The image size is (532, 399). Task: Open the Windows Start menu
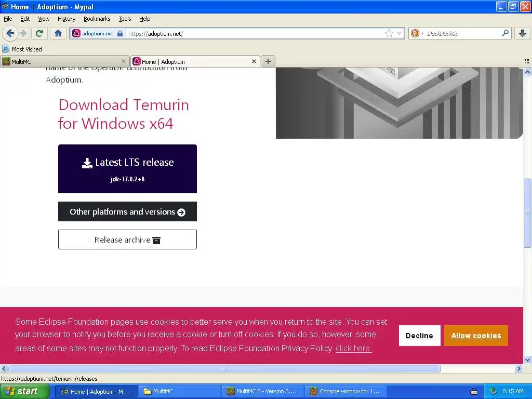tap(25, 391)
